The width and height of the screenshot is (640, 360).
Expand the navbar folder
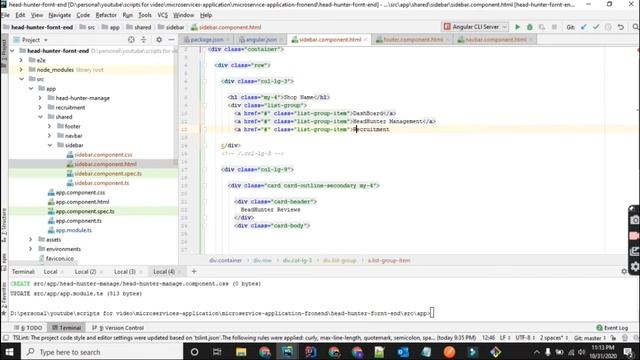coord(49,136)
